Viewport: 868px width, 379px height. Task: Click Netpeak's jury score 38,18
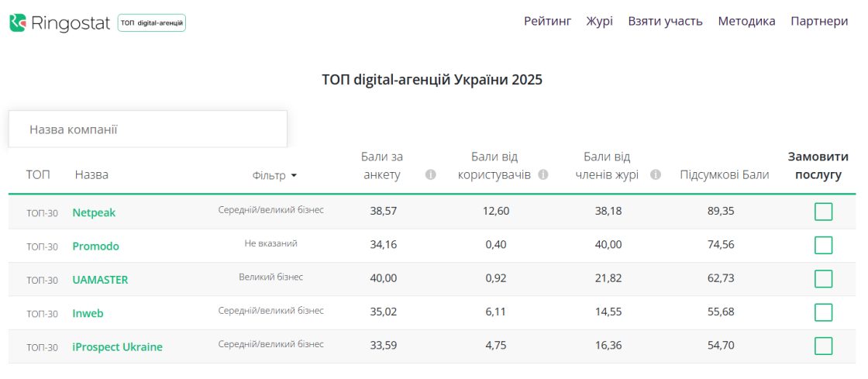pos(608,212)
